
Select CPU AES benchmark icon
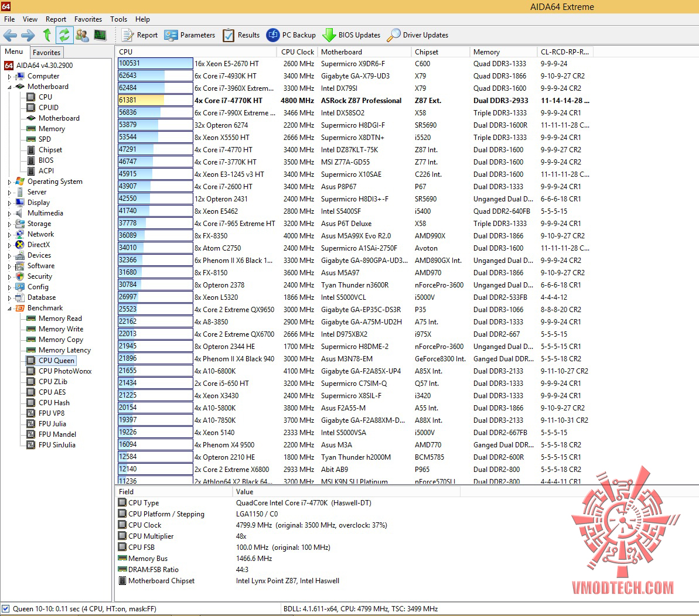click(x=30, y=392)
